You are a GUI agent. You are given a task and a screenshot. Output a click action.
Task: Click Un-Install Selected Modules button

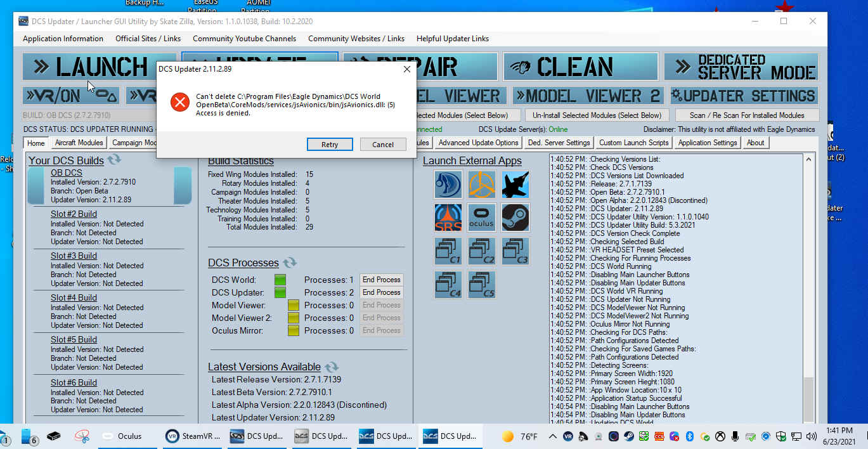(x=597, y=115)
